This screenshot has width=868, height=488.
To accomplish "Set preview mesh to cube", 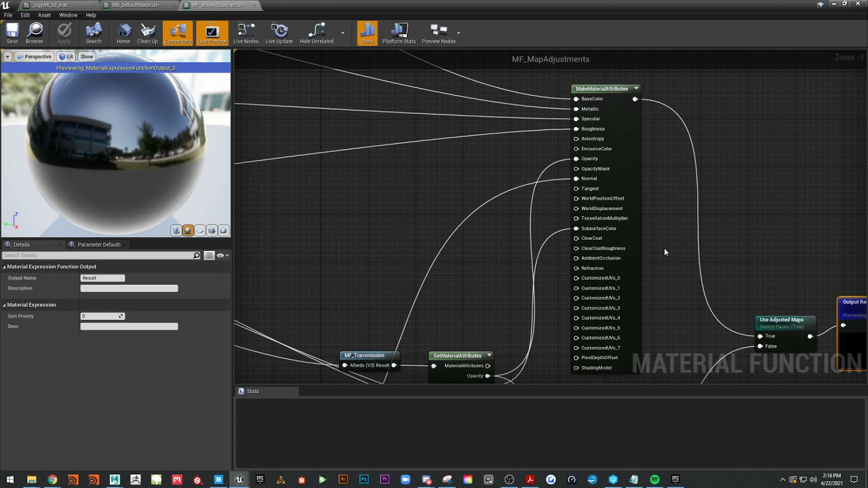I will click(x=212, y=230).
